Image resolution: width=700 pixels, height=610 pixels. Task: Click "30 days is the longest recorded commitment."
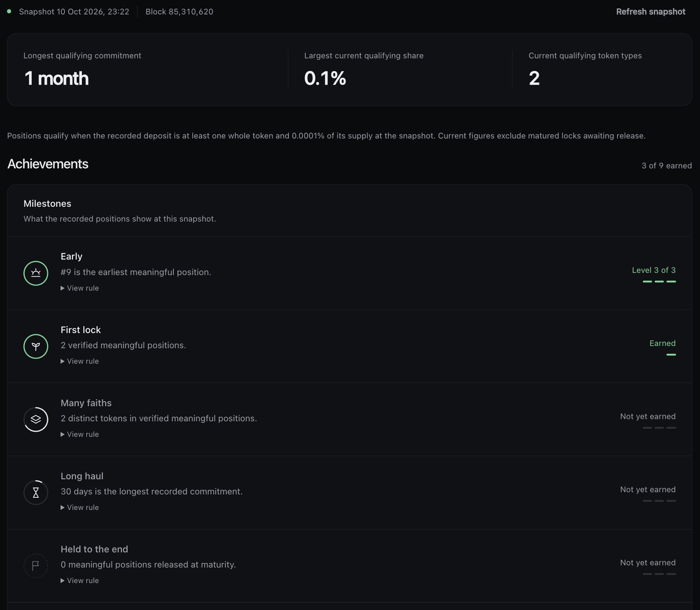(151, 491)
